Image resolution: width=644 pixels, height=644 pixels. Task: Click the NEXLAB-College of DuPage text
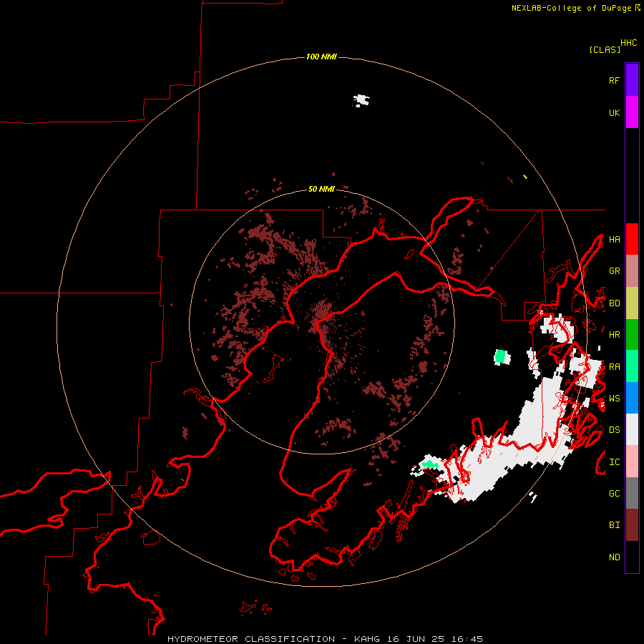click(x=572, y=8)
